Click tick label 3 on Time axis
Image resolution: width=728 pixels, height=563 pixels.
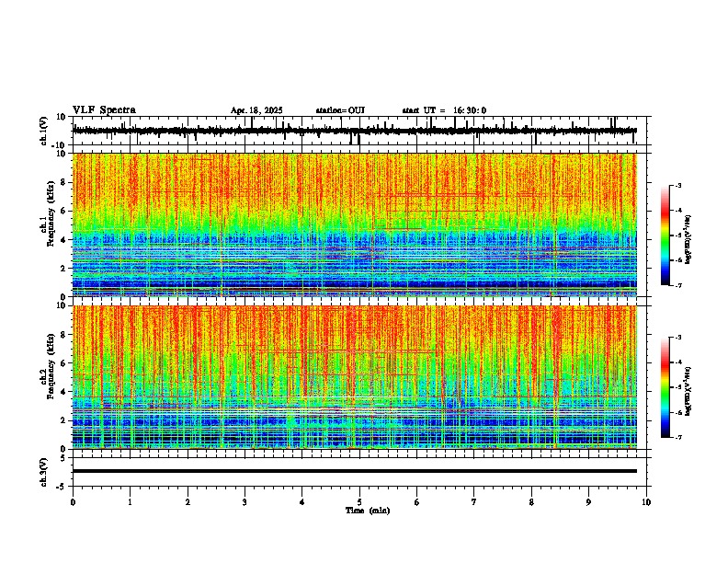[x=245, y=502]
